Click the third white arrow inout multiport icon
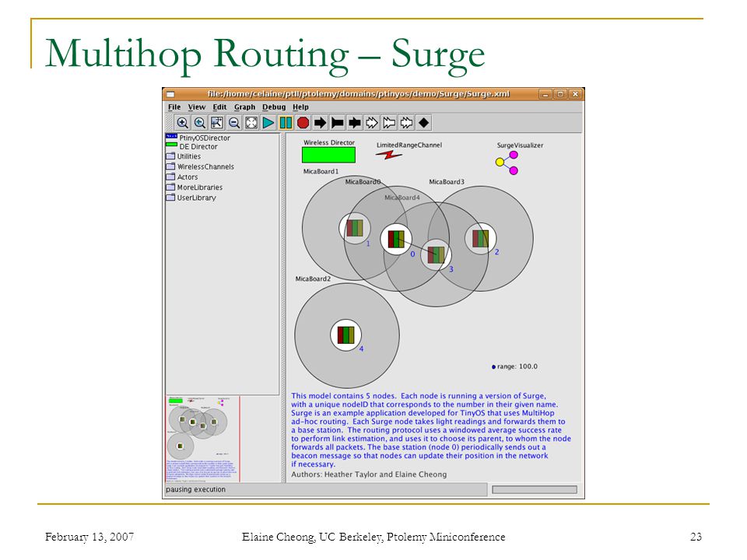The width and height of the screenshot is (747, 560). (406, 123)
